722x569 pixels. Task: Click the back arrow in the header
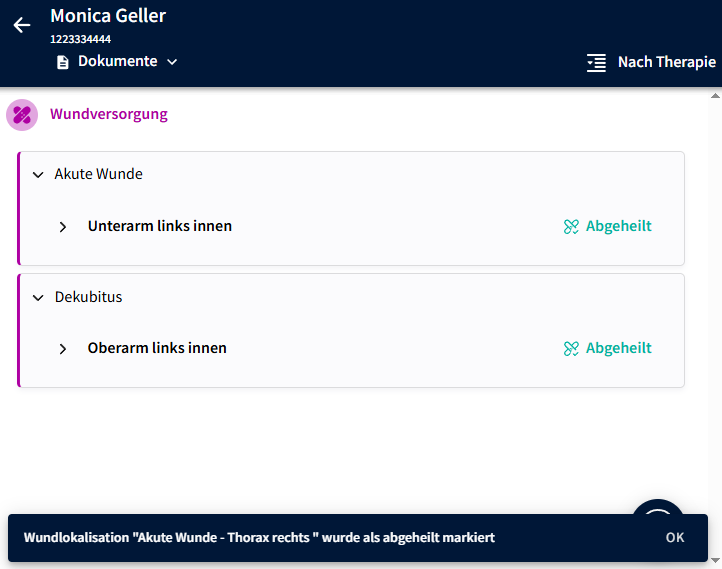coord(22,25)
